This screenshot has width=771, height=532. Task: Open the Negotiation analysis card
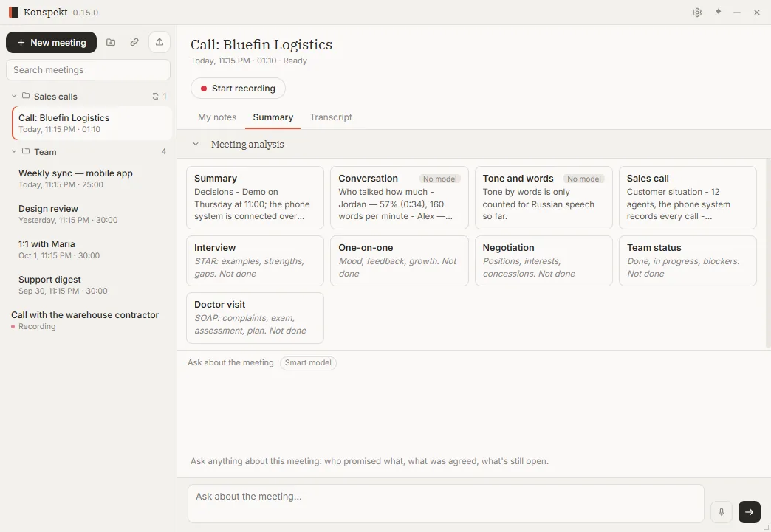tap(544, 261)
